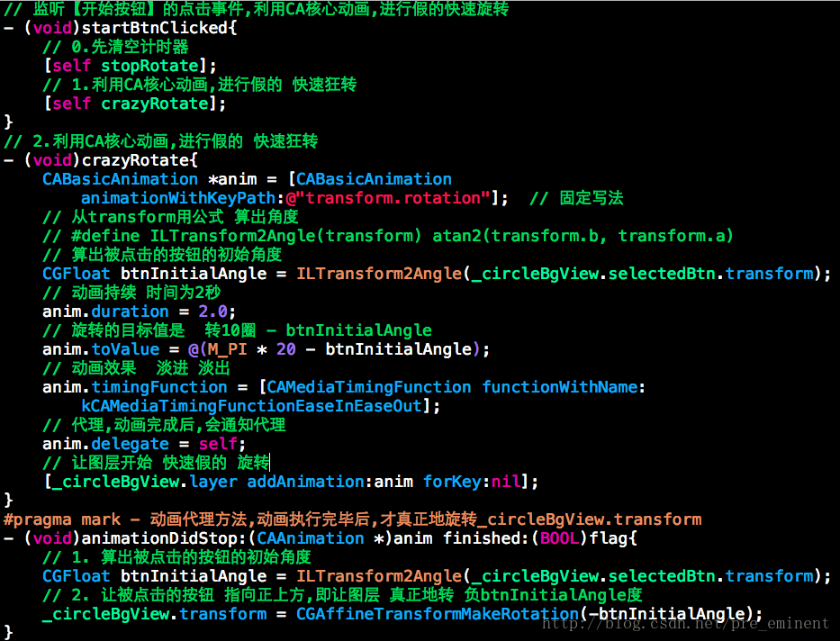
Task: Click the '// 旋转的目标值是 转10圈' comment
Action: pyautogui.click(x=149, y=330)
